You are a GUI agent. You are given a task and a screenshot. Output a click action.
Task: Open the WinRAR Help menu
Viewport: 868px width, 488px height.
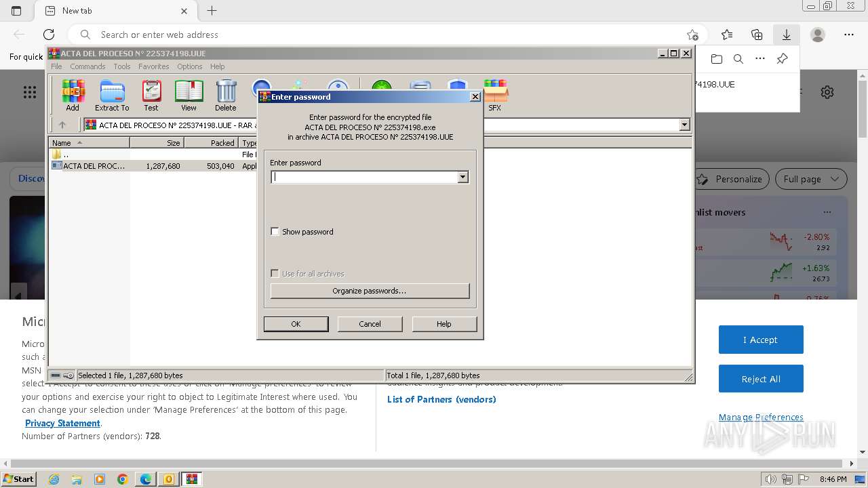point(217,66)
